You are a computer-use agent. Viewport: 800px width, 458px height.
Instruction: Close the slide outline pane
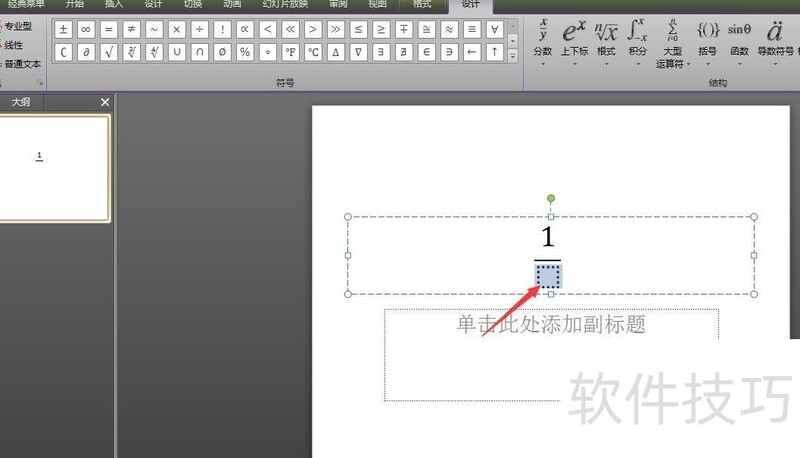point(105,102)
